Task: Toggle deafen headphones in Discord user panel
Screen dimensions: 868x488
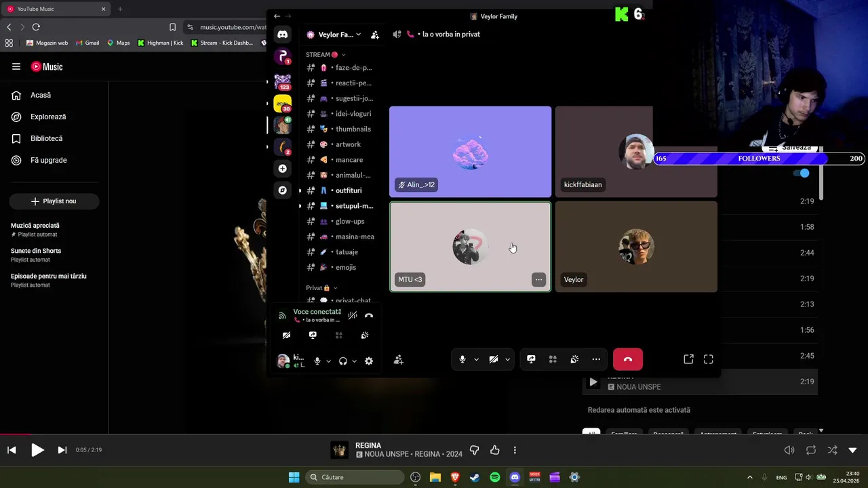Action: pyautogui.click(x=343, y=361)
